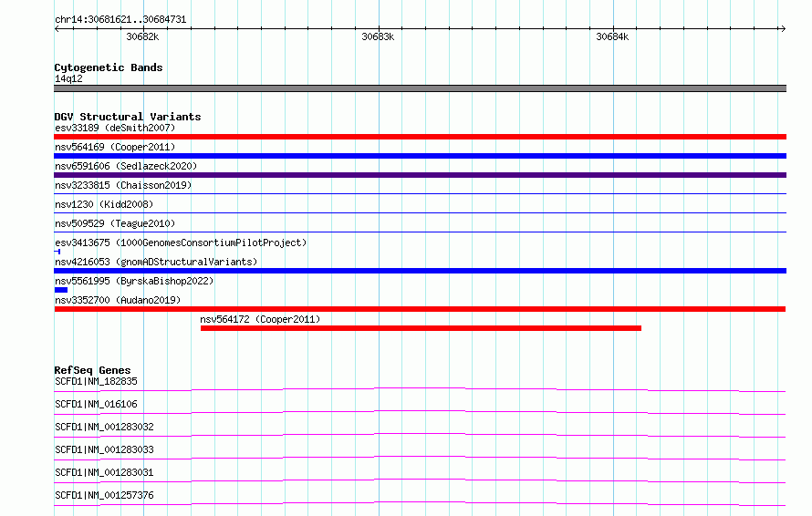Select the nsv4216053 gnomAD blue variant bar
Image resolution: width=812 pixels, height=516 pixels.
point(420,271)
